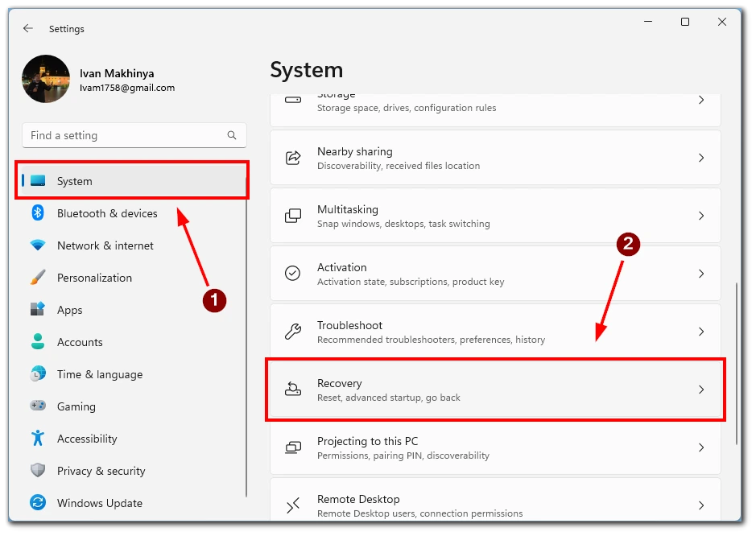Image resolution: width=756 pixels, height=536 pixels.
Task: Open Time & language label
Action: click(100, 374)
